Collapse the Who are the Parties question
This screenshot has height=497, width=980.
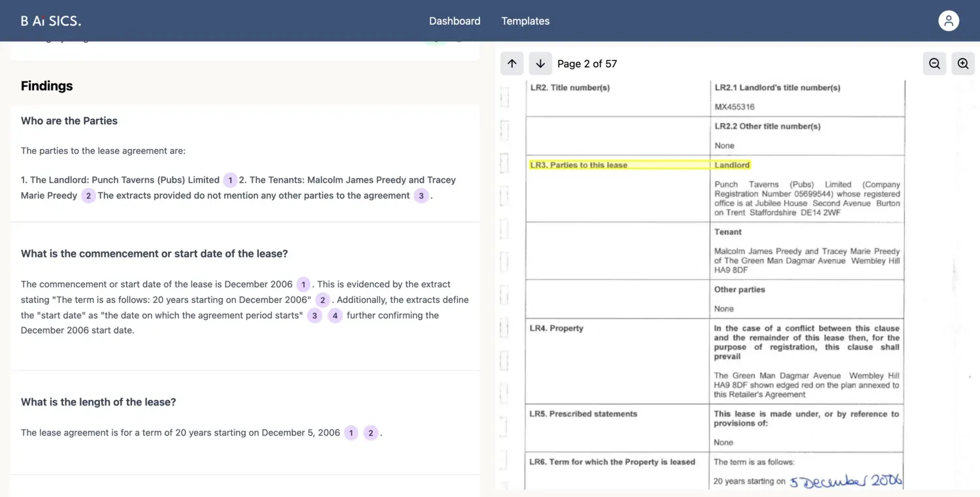coord(69,121)
